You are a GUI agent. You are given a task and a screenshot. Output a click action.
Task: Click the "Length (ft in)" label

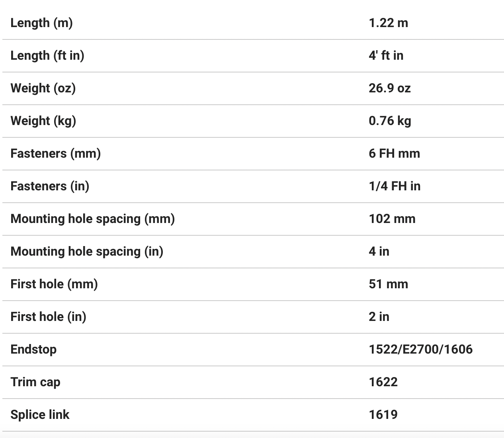coord(47,56)
